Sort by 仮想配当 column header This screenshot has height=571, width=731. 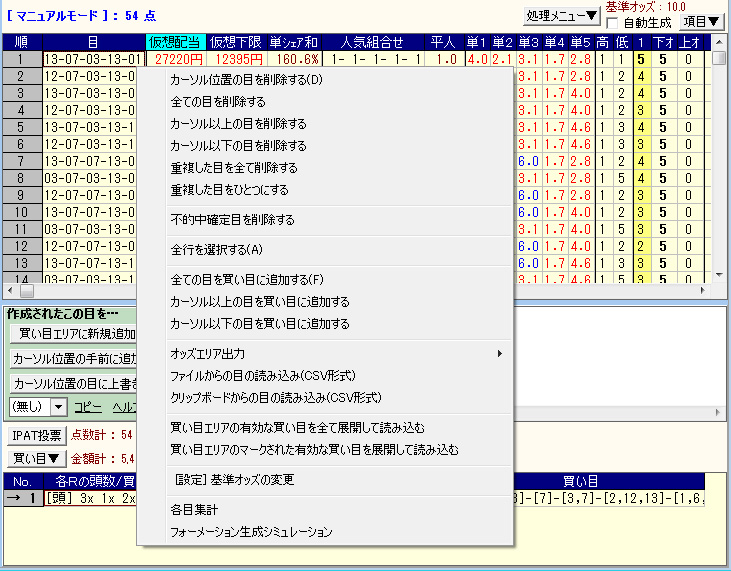coord(175,41)
